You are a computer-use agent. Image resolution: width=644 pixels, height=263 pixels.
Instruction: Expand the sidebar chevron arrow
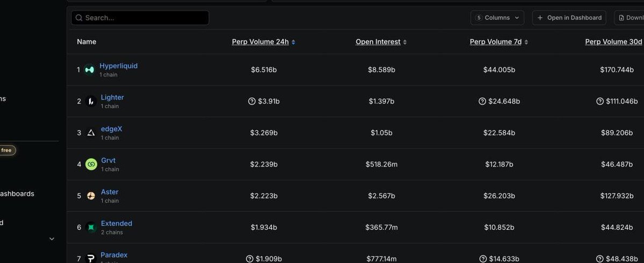52,239
